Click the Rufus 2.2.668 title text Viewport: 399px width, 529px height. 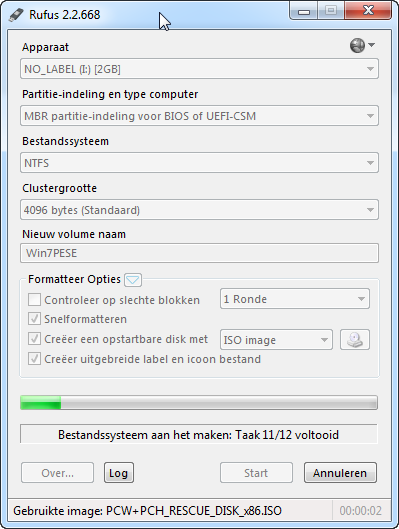click(65, 15)
